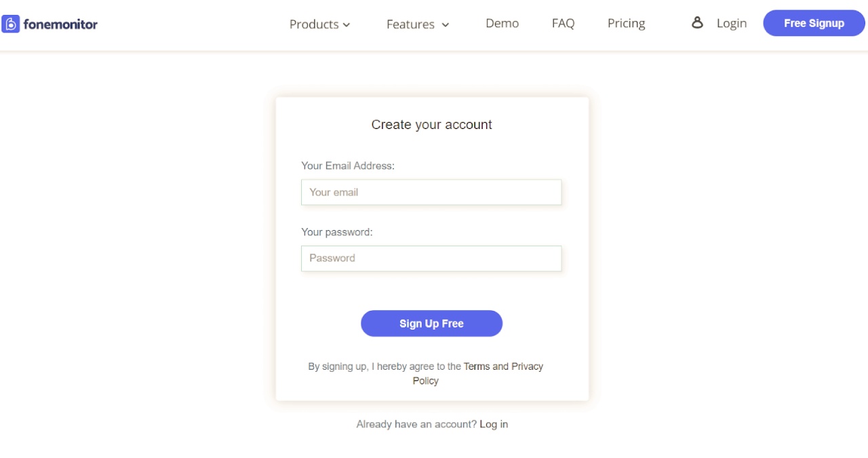Open the Products navigation dropdown
The width and height of the screenshot is (868, 458).
click(x=314, y=24)
